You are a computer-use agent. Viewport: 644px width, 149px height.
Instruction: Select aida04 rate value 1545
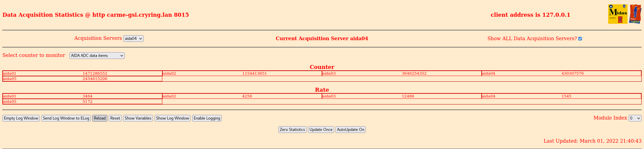(x=567, y=96)
